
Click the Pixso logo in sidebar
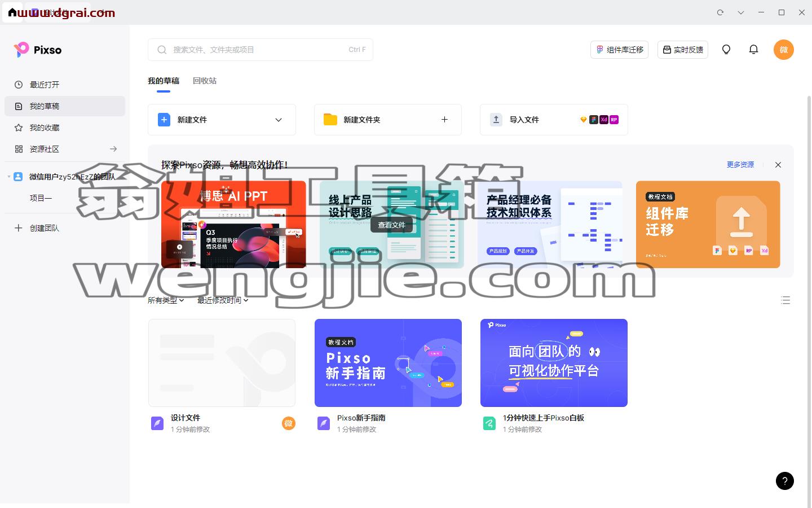(x=37, y=50)
